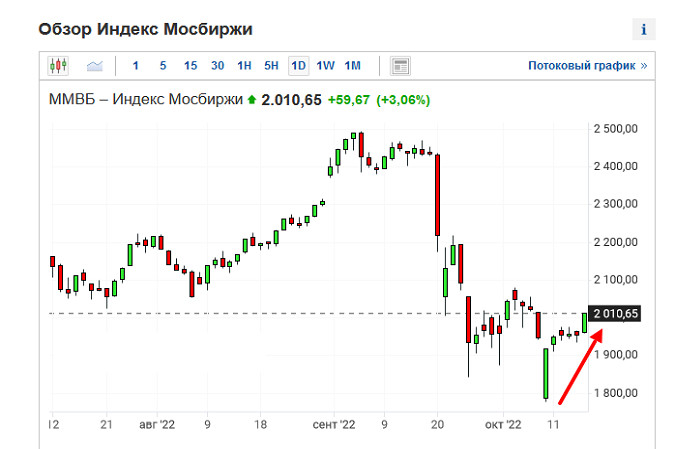Select the 1W interval
Viewport: 675px width, 449px height.
[x=325, y=65]
